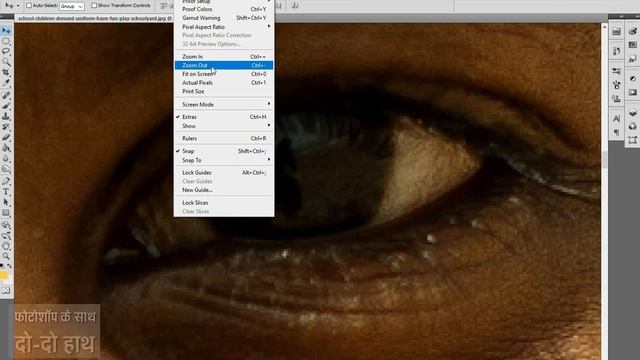Viewport: 640px width, 360px height.
Task: Expand the Snap To submenu
Action: [224, 160]
